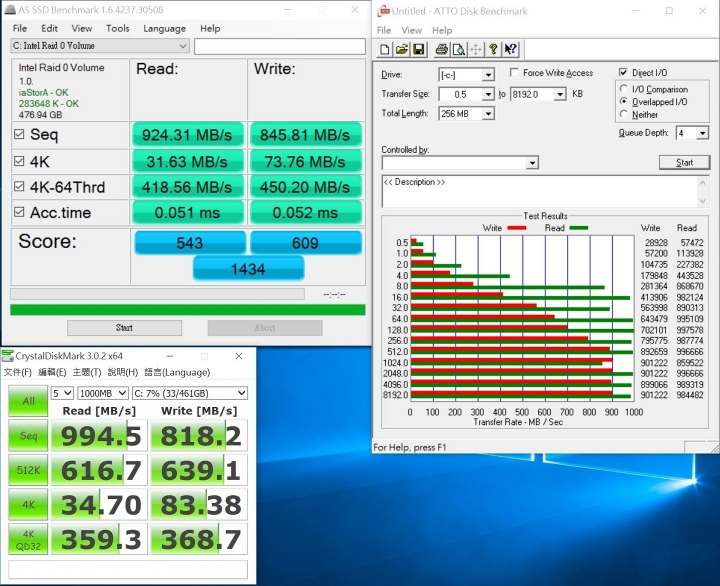
Task: Click the 994.5 Seq read value in CrystalDiskMark
Action: point(100,435)
